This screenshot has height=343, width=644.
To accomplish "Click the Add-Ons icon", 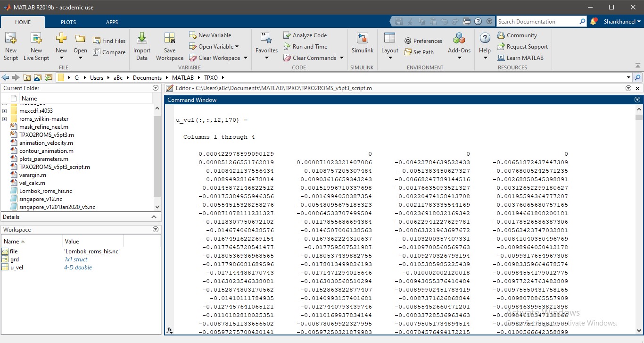I will point(459,40).
